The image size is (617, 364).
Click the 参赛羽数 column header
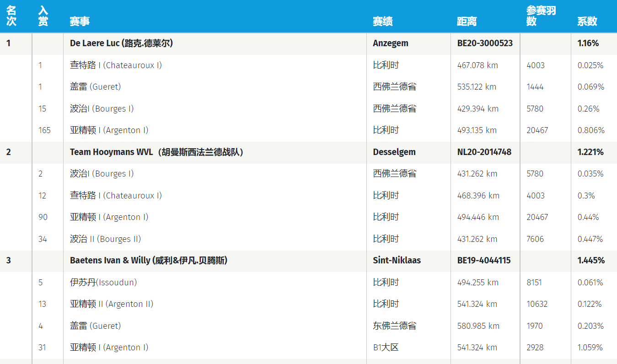pos(541,16)
